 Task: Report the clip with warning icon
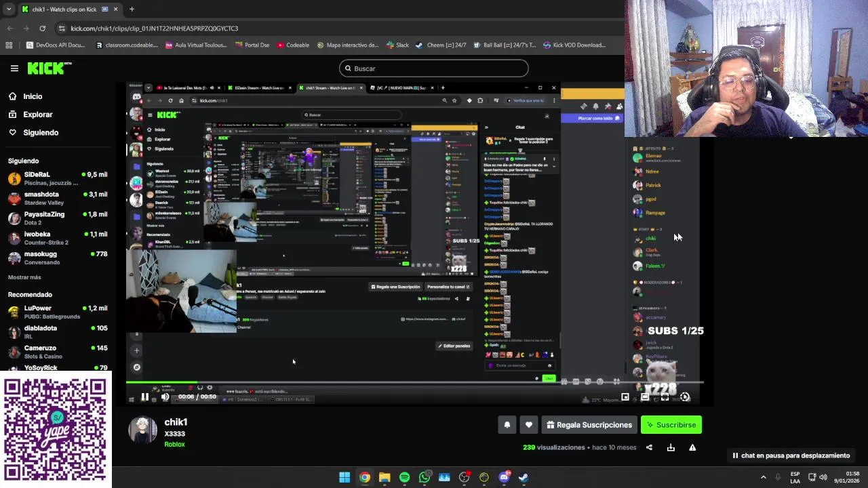tap(692, 447)
